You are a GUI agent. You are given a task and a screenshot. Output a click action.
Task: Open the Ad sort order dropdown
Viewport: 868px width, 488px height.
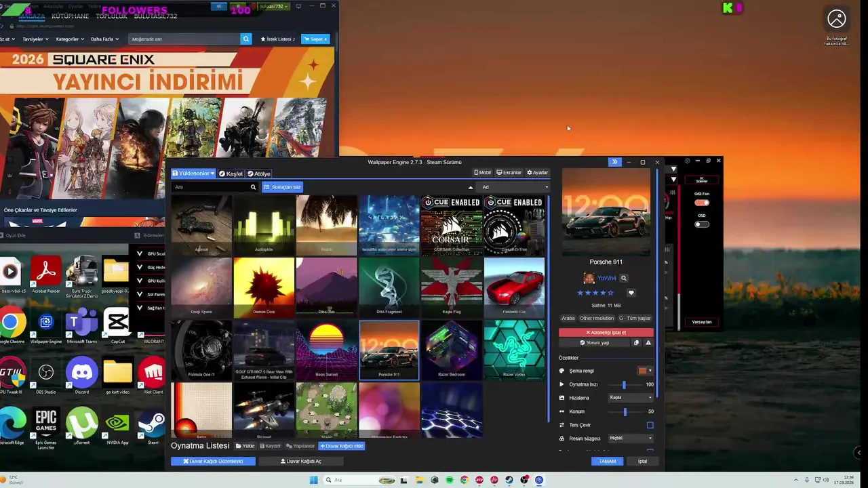514,187
